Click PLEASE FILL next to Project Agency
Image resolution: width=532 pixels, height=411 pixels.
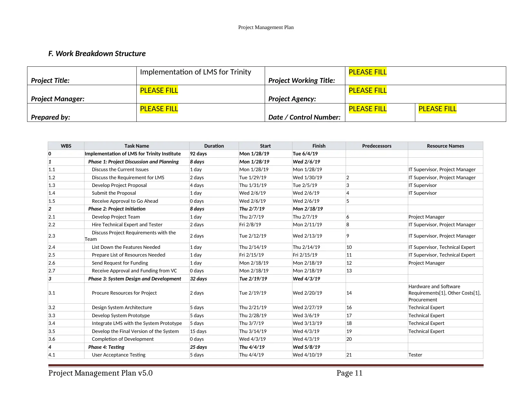(368, 90)
